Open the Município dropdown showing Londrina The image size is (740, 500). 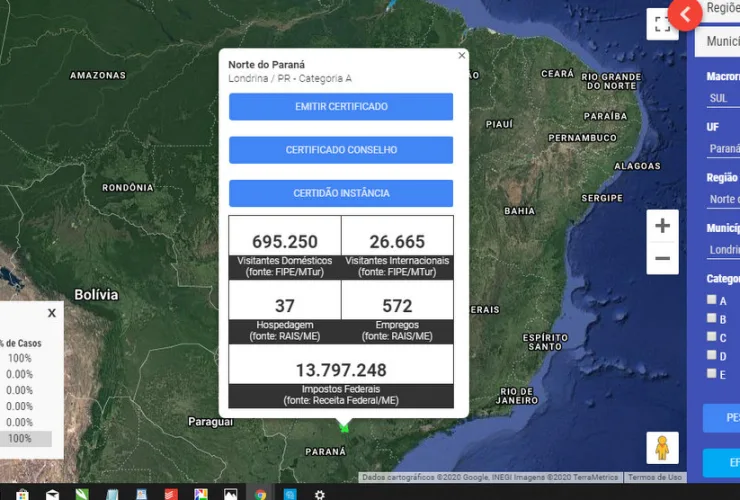(723, 250)
